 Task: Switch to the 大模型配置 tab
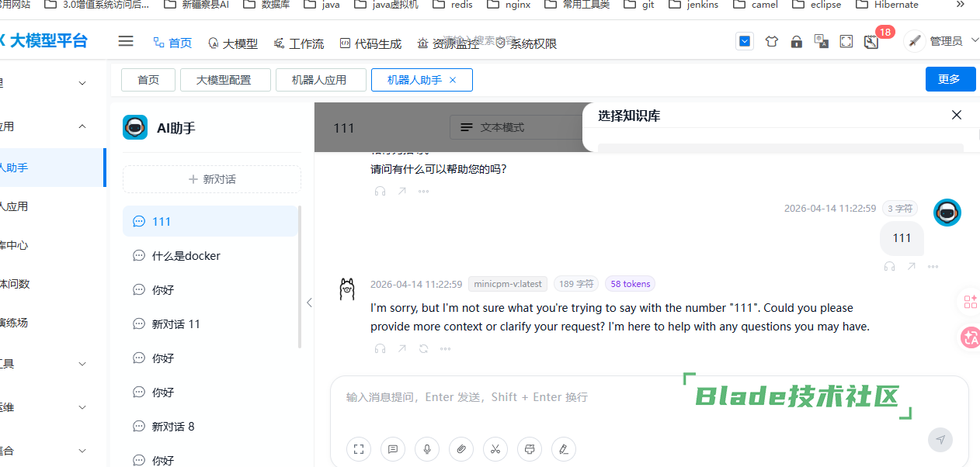[225, 80]
